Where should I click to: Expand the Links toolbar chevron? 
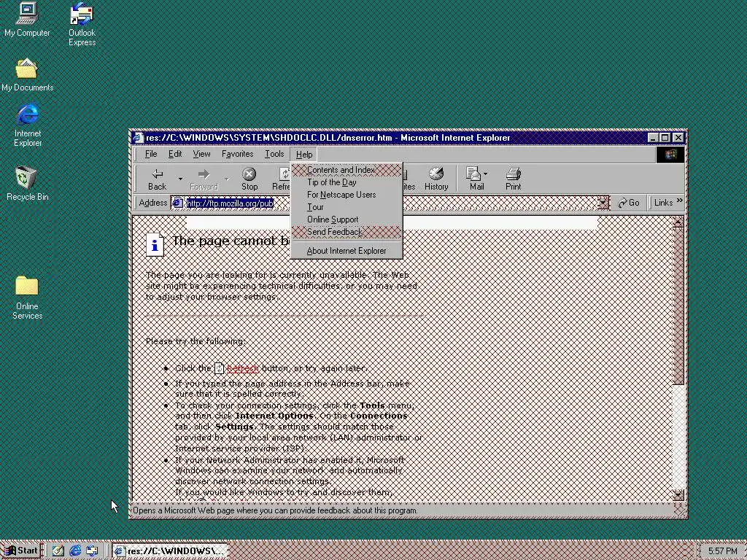point(679,201)
